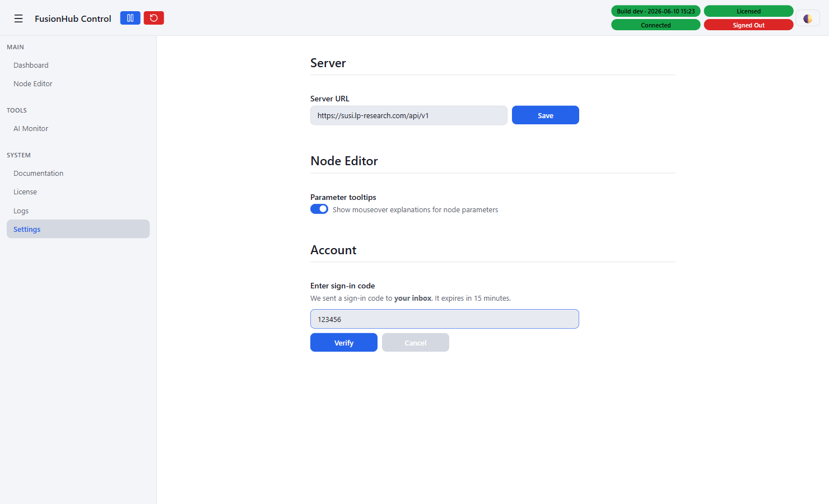
Task: Click the 'Server URL' field label
Action: point(330,99)
